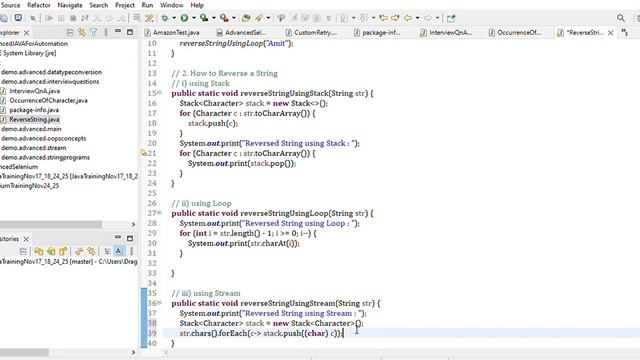Collapse all in Package Explorer
Viewport: 640px width, 360px height.
pyautogui.click(x=70, y=32)
